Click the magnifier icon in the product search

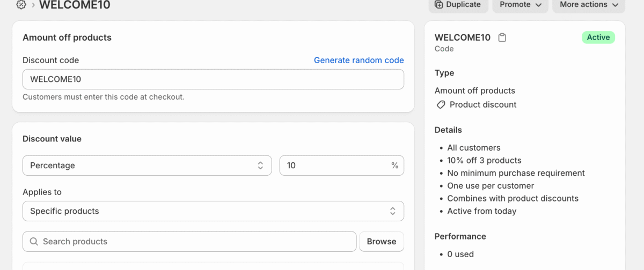(33, 242)
